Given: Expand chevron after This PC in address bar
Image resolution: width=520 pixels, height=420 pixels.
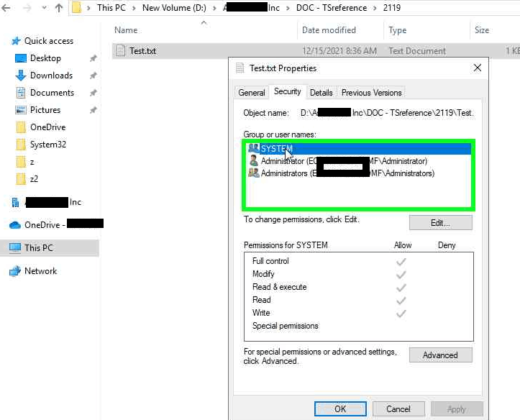Looking at the screenshot, I should (134, 8).
